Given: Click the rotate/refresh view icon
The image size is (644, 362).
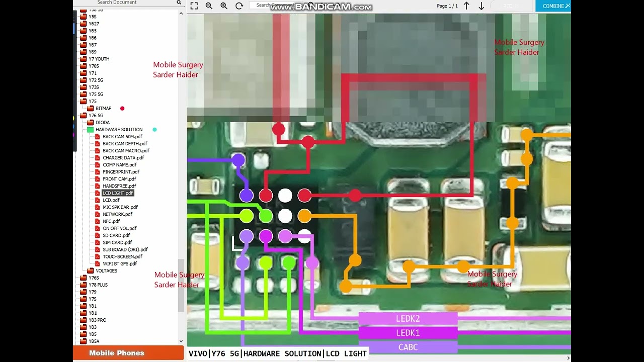Looking at the screenshot, I should tap(239, 6).
